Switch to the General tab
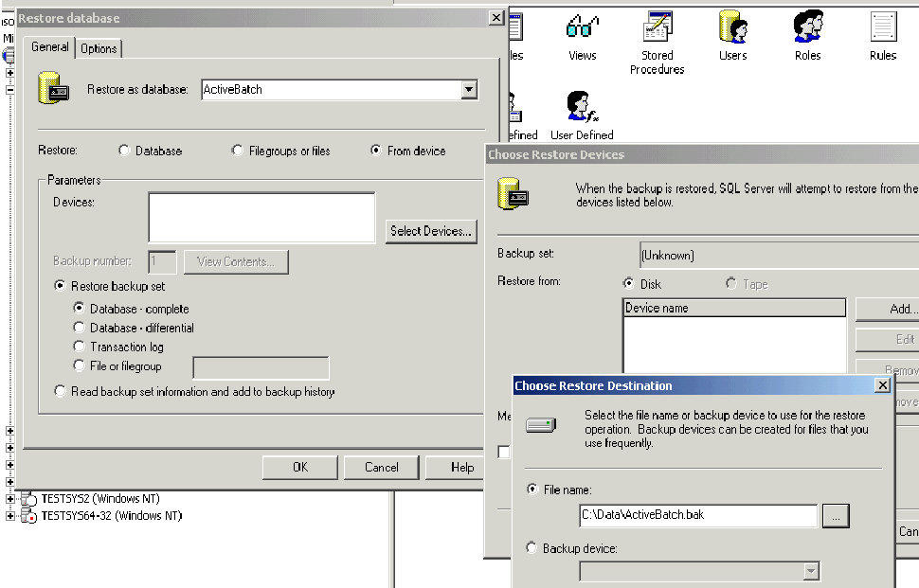 tap(50, 47)
